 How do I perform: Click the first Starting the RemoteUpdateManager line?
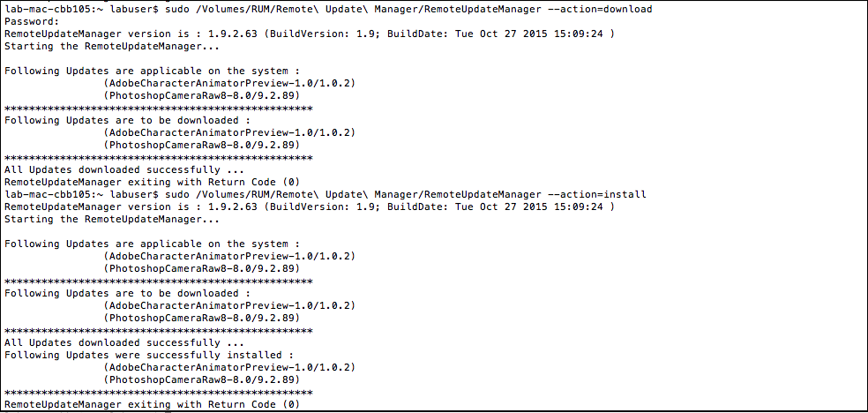[x=112, y=47]
